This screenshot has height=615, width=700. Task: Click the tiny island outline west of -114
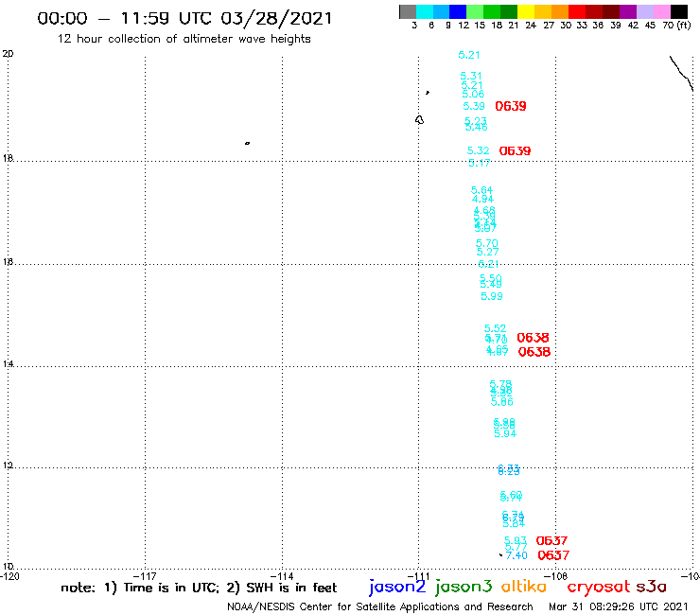click(x=247, y=143)
